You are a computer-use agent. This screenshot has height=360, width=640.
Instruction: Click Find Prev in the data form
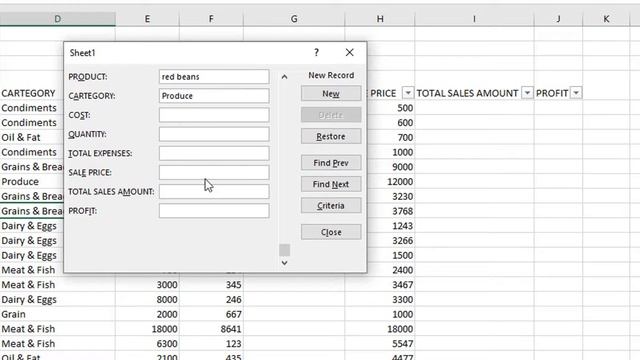pos(331,163)
